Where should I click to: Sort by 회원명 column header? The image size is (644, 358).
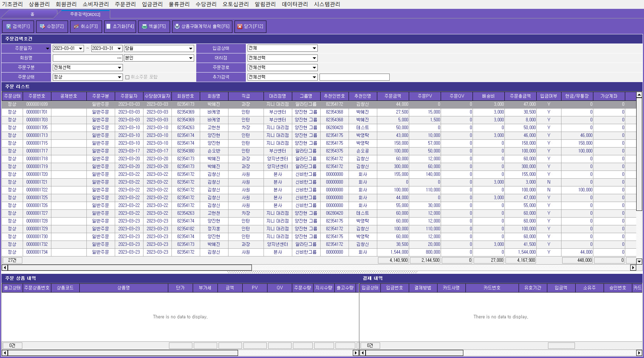[214, 96]
